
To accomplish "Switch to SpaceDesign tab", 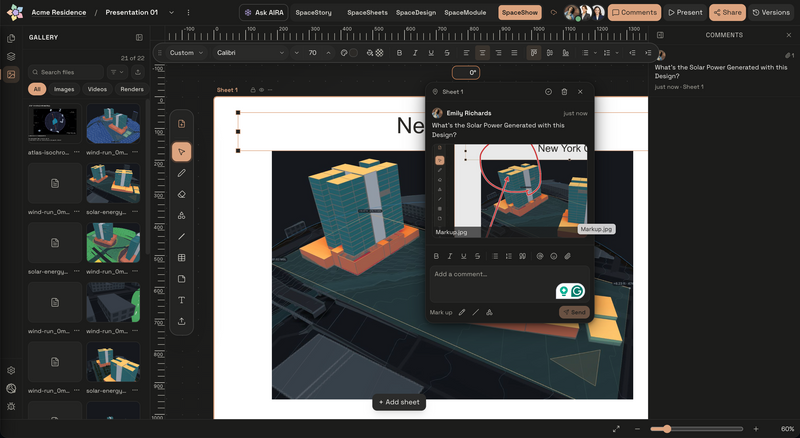I will click(x=416, y=12).
